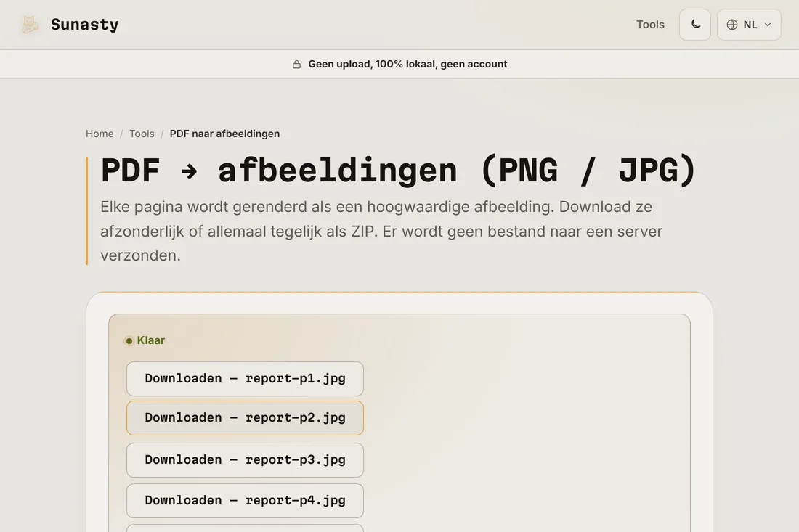Click the 'PDF → afbeeldingen (PNG / JPG)' heading
Image resolution: width=799 pixels, height=532 pixels.
click(399, 170)
